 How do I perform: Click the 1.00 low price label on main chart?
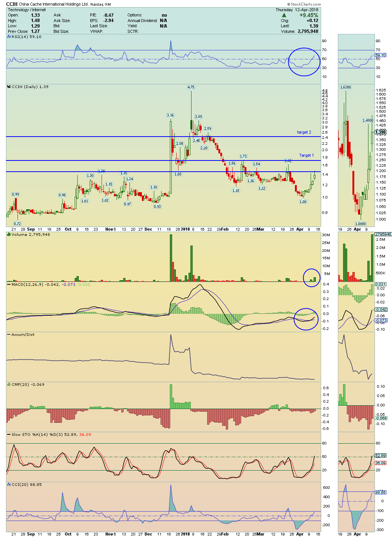pos(303,202)
